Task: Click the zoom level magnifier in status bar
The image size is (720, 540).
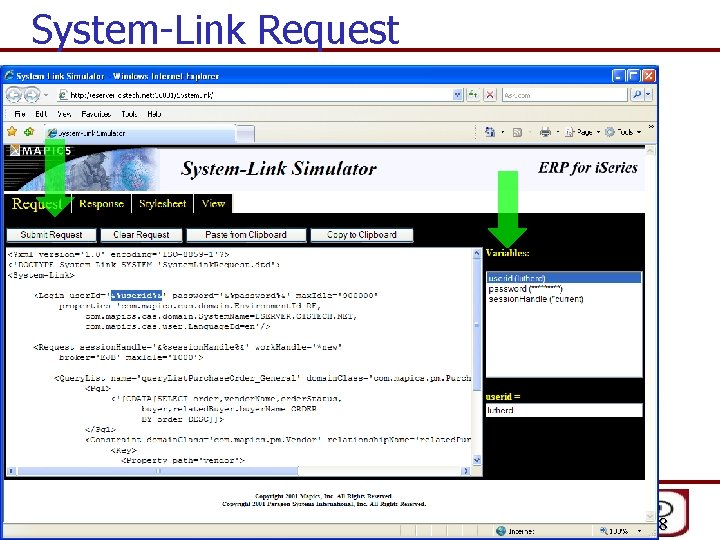Action: coord(604,531)
